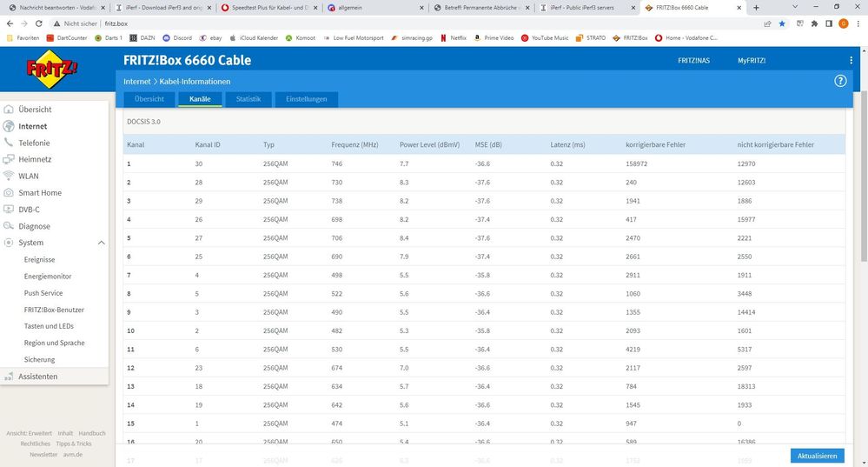This screenshot has height=467, width=868.
Task: Switch to the Statistik tab
Action: (x=248, y=99)
